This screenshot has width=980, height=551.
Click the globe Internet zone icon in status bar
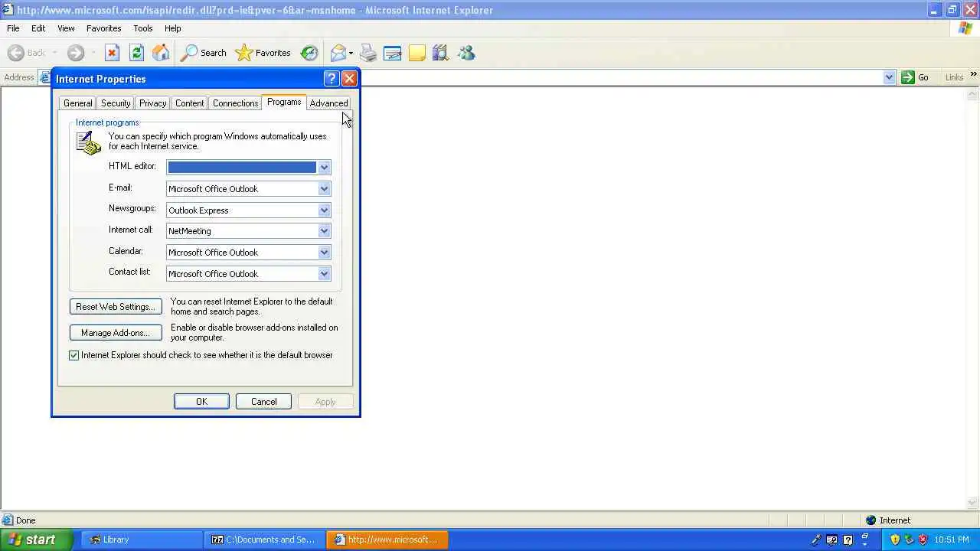[x=871, y=520]
